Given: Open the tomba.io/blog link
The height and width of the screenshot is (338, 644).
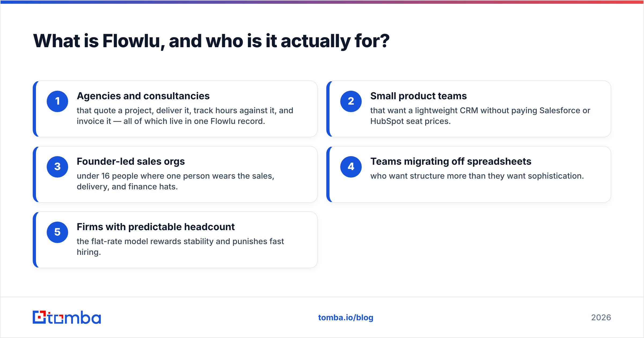Looking at the screenshot, I should point(346,318).
